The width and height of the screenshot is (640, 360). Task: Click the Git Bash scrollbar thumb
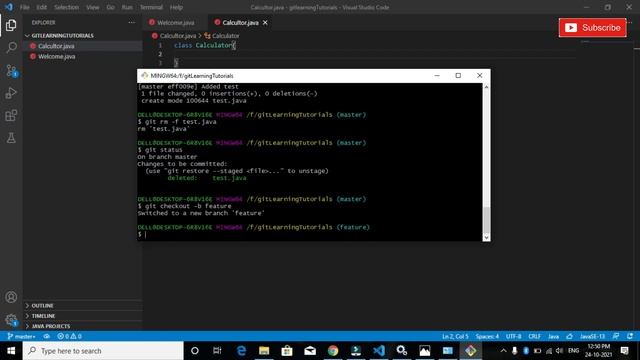pyautogui.click(x=486, y=220)
